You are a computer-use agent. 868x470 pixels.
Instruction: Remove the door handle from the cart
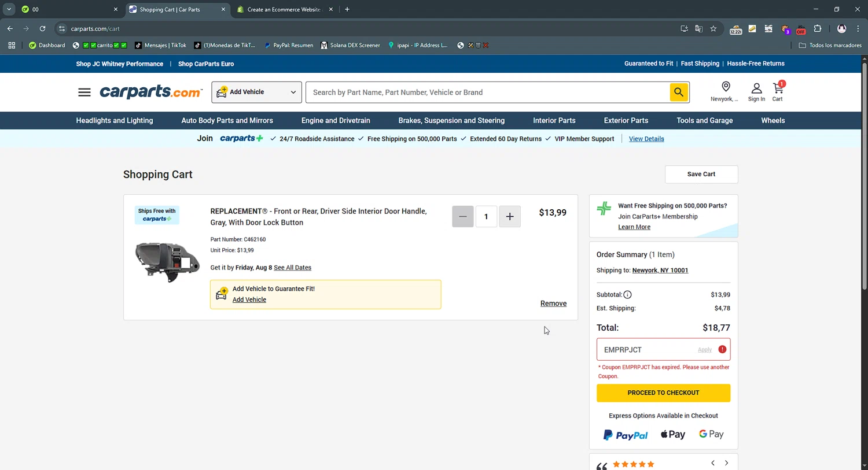pyautogui.click(x=553, y=304)
